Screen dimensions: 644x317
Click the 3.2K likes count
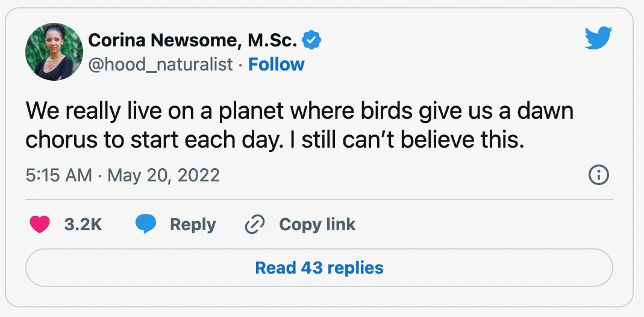pos(83,225)
